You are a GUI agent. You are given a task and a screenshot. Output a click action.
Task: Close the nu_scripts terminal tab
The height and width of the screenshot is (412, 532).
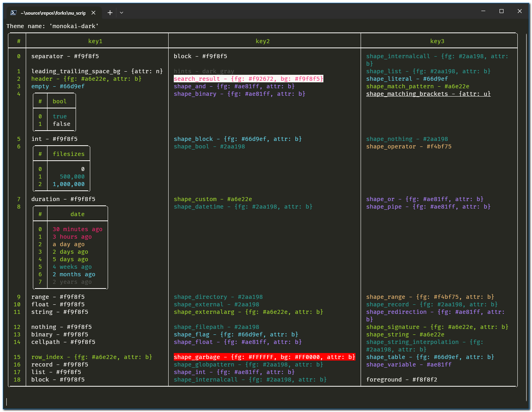pos(93,13)
